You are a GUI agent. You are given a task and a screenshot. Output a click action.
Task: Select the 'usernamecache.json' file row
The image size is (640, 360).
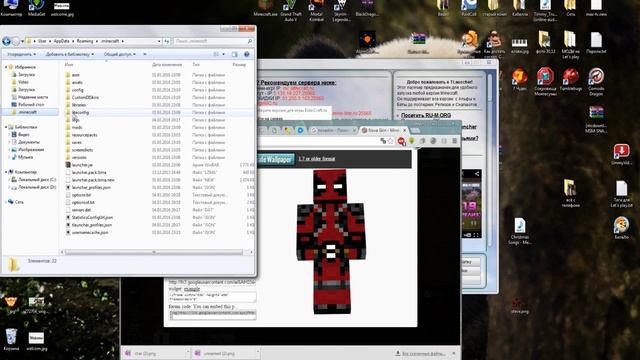159,232
